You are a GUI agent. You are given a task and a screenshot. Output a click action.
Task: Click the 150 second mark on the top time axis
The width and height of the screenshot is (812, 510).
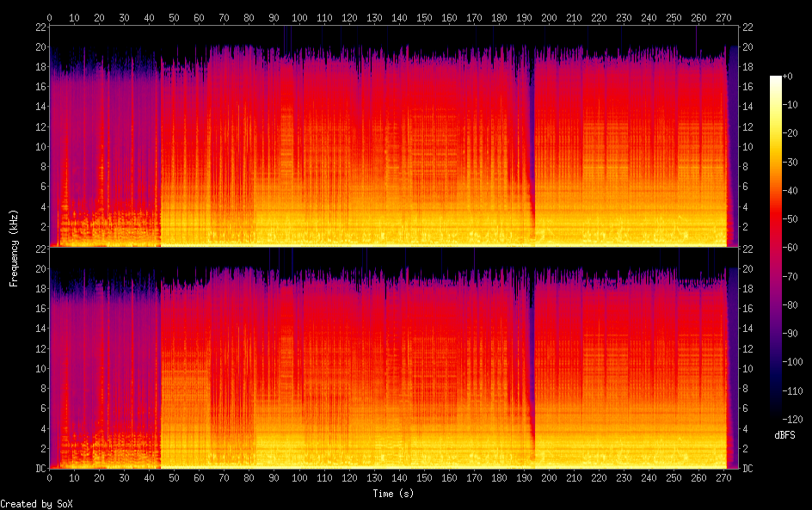coord(423,17)
